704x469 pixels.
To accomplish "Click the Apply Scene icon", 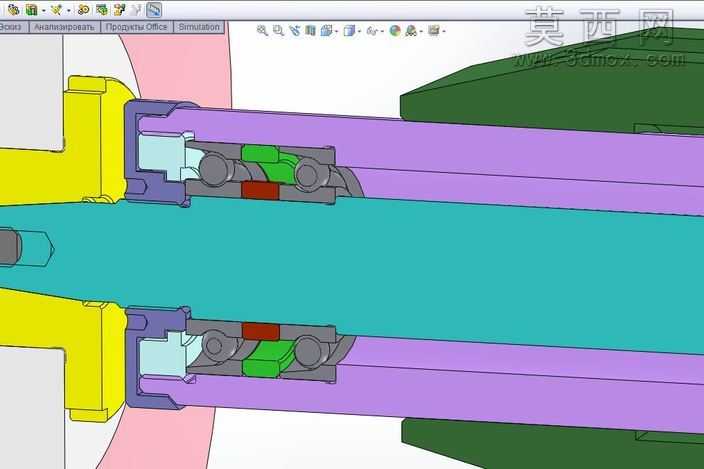I will pyautogui.click(x=411, y=31).
